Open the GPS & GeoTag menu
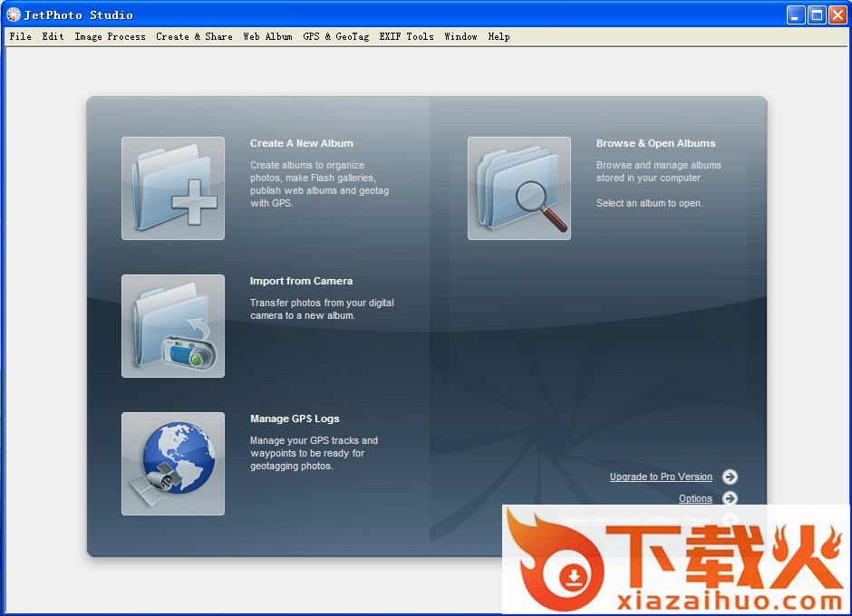 click(335, 36)
